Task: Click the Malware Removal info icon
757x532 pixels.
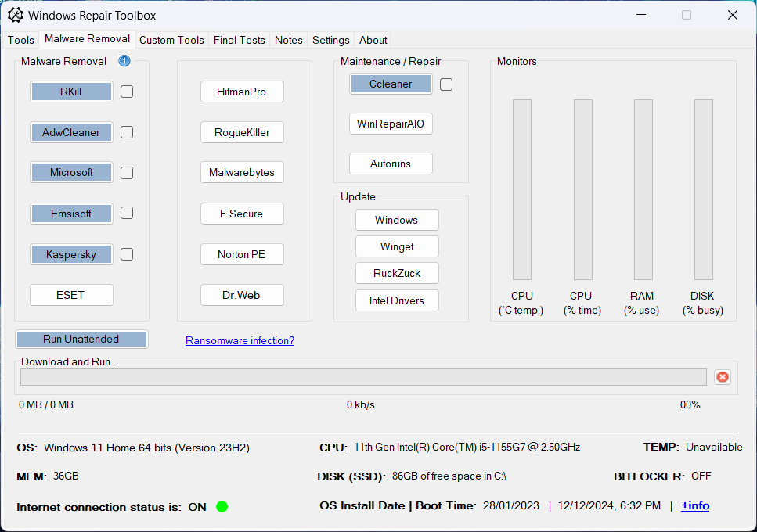Action: point(124,61)
